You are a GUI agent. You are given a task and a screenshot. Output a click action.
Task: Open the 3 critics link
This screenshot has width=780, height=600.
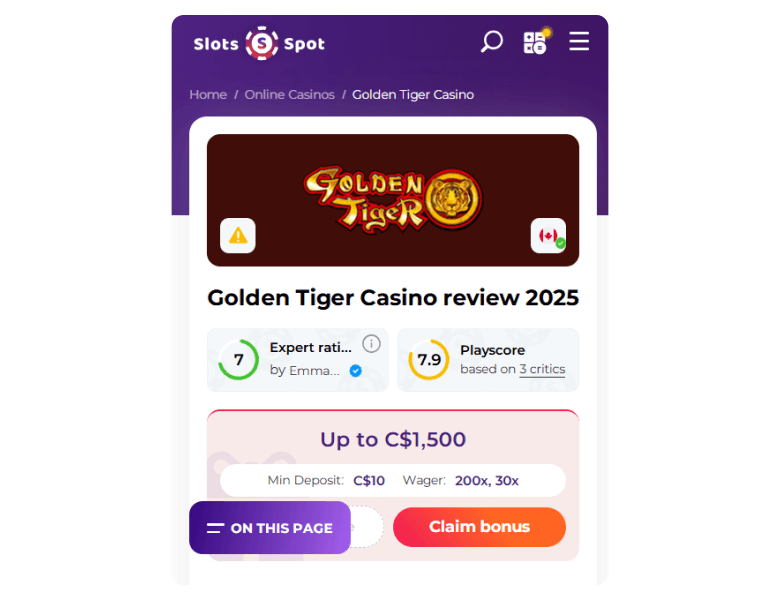[542, 369]
